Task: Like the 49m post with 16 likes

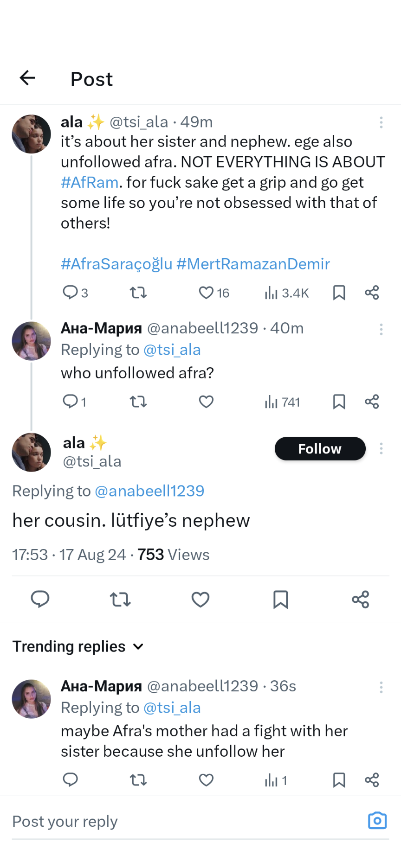Action: 207,293
